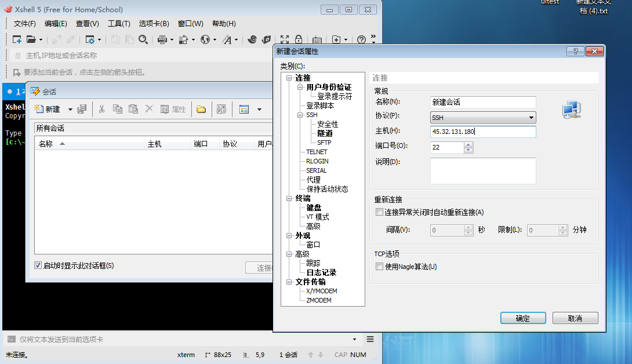Collapse the 用户身份验证 tree node
This screenshot has height=364, width=632.
(x=300, y=87)
